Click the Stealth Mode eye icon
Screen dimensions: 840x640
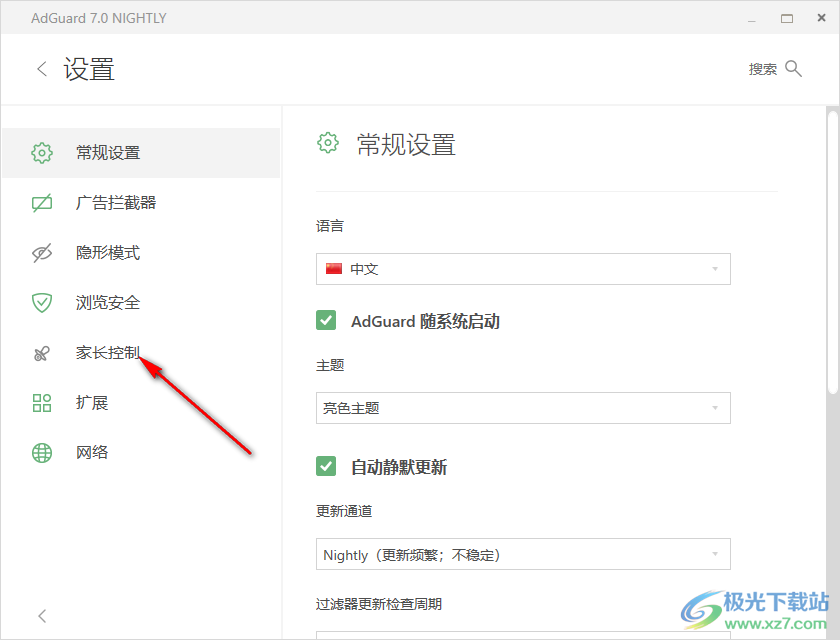(x=42, y=253)
